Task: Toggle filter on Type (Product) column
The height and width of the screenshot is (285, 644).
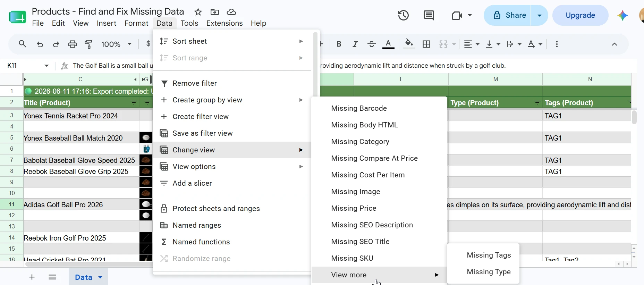Action: tap(537, 103)
